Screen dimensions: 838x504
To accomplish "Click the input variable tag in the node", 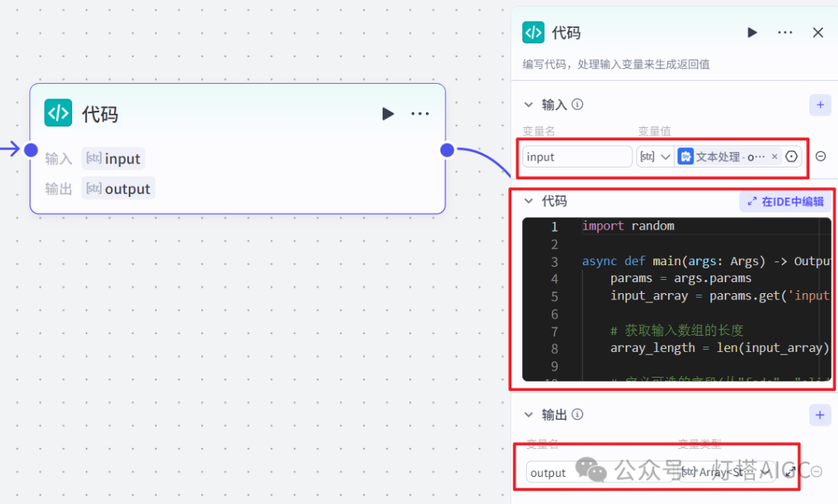I will [x=113, y=159].
